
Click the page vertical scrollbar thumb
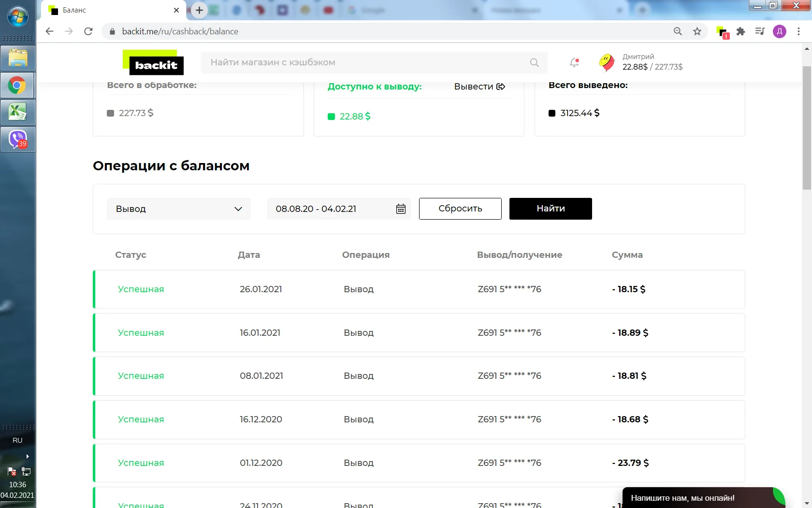click(807, 128)
